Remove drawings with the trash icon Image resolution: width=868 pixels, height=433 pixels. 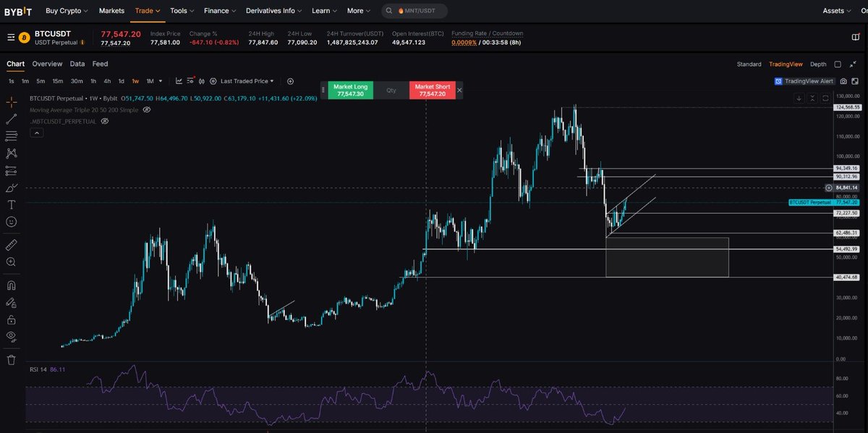pos(12,359)
